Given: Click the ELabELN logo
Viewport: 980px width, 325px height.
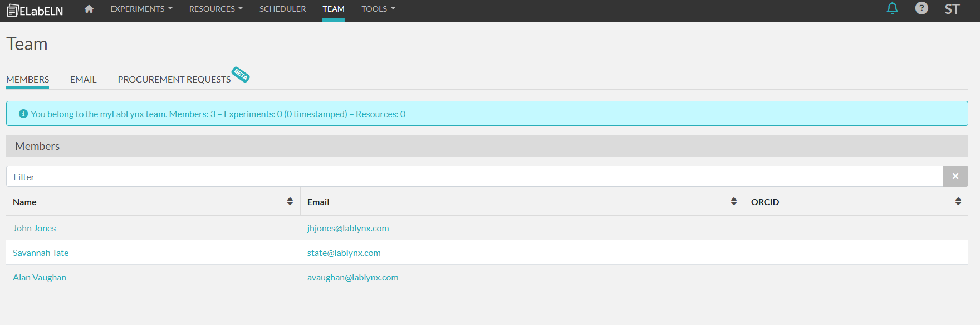Looking at the screenshot, I should (35, 11).
